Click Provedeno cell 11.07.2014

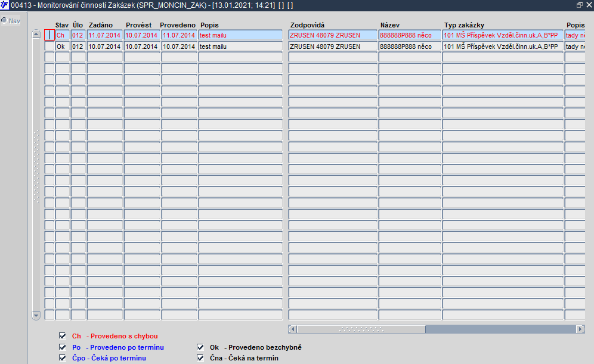click(179, 35)
